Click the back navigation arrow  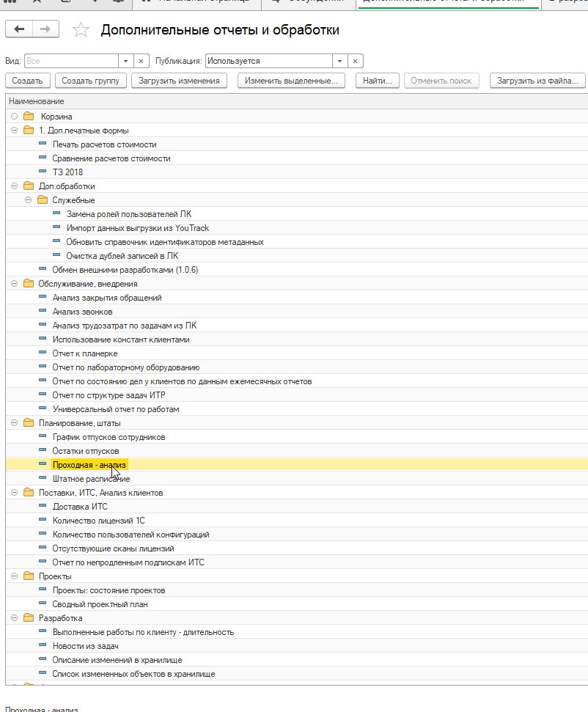point(19,29)
